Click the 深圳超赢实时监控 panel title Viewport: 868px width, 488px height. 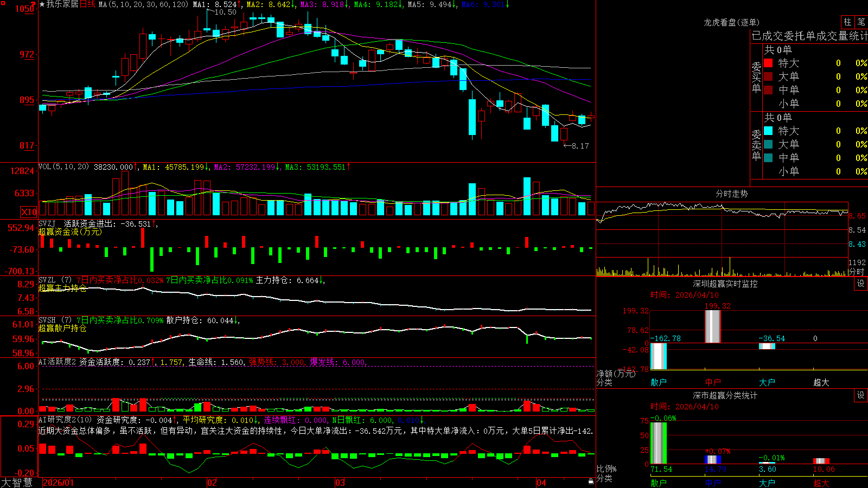click(725, 284)
